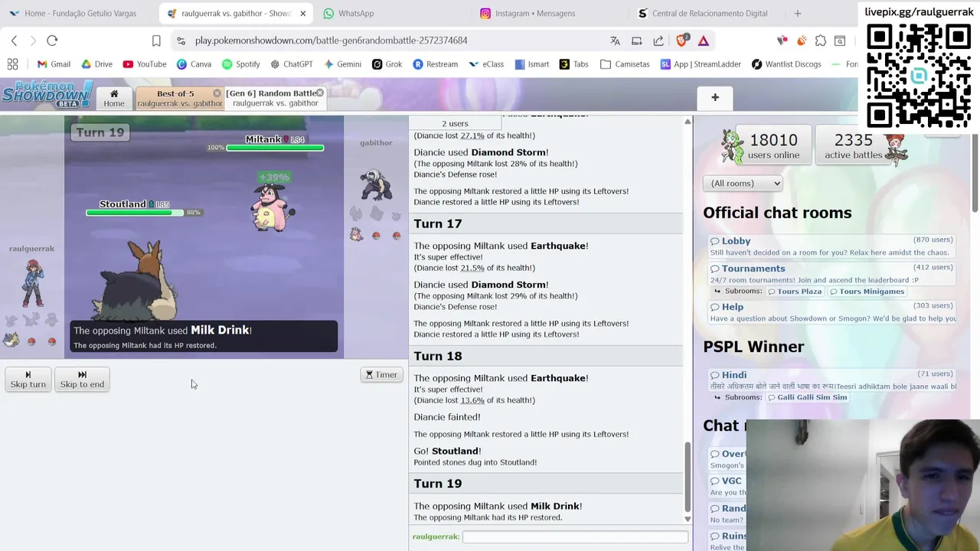980x551 pixels.
Task: Open eClass bookmark
Action: tap(486, 64)
